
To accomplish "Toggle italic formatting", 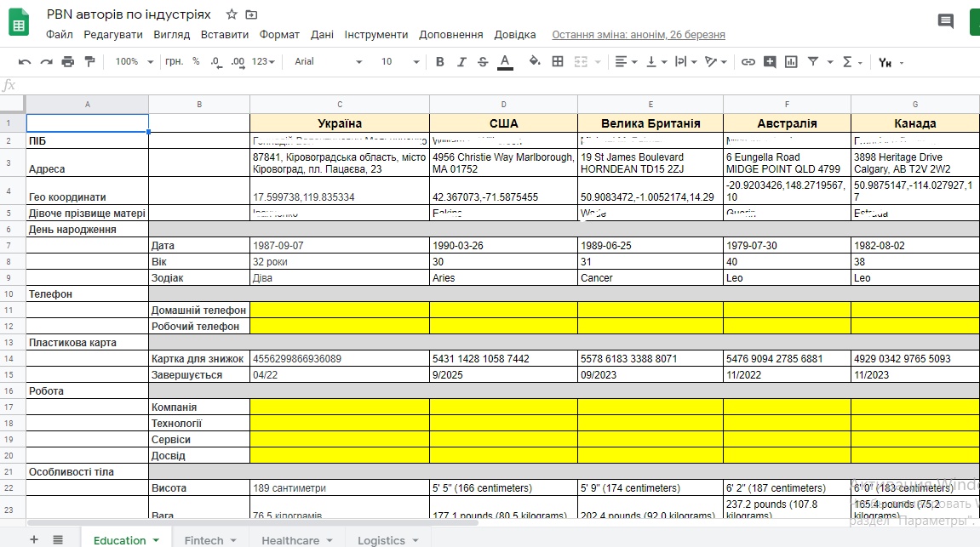I will pos(461,62).
